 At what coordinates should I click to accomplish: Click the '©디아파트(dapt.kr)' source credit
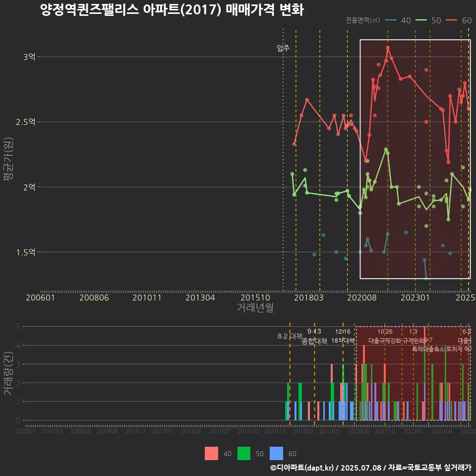coord(302,468)
